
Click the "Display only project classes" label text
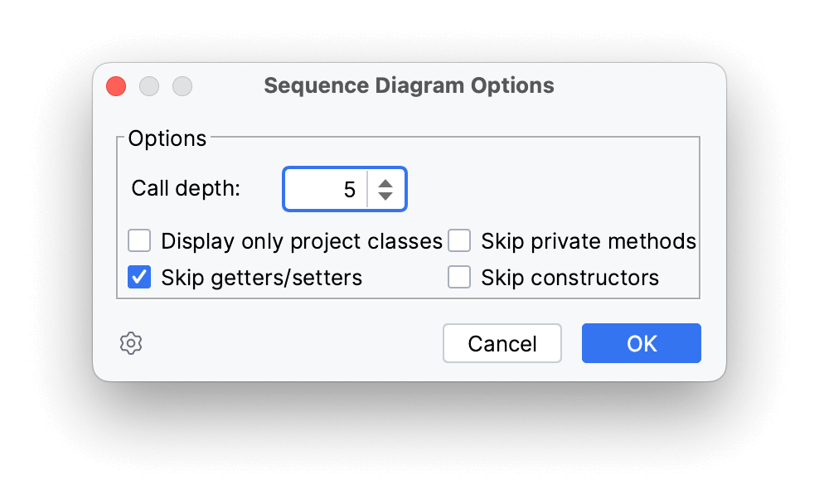click(302, 241)
